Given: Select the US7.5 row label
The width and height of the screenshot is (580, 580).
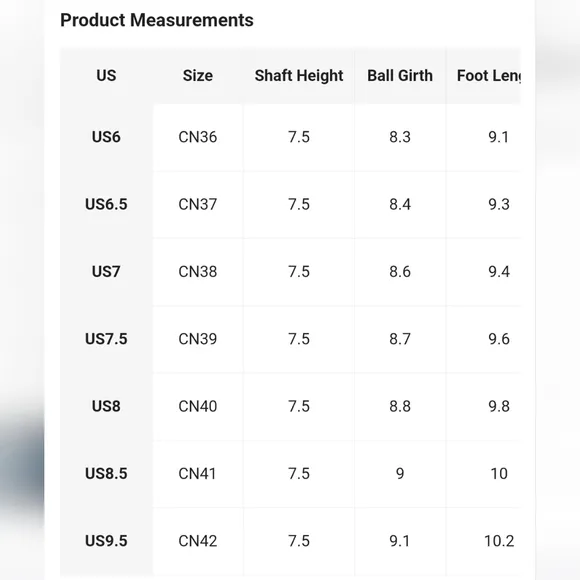Looking at the screenshot, I should coord(106,339).
